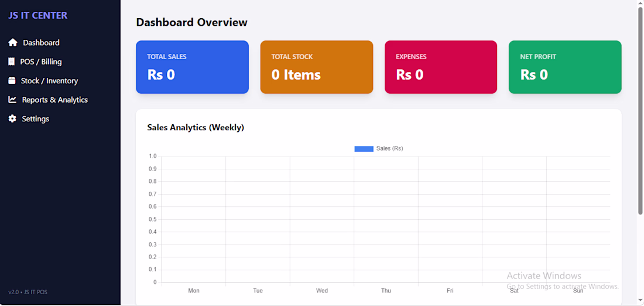Open the Settings page label
Screen dimensions: 644x306
point(35,118)
